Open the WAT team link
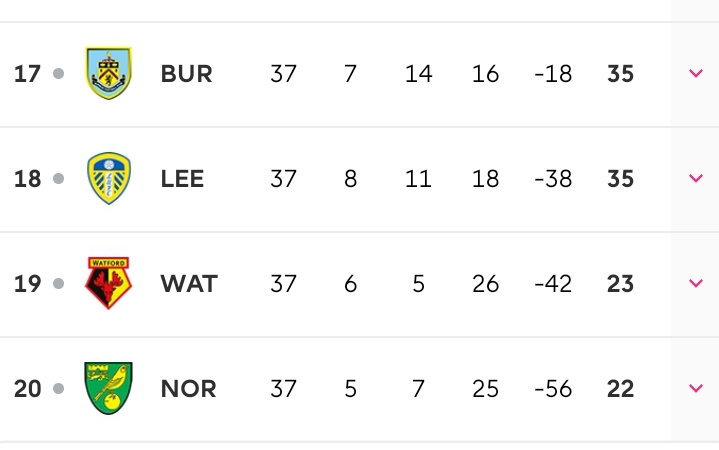Screen dimensions: 719x450 [189, 284]
